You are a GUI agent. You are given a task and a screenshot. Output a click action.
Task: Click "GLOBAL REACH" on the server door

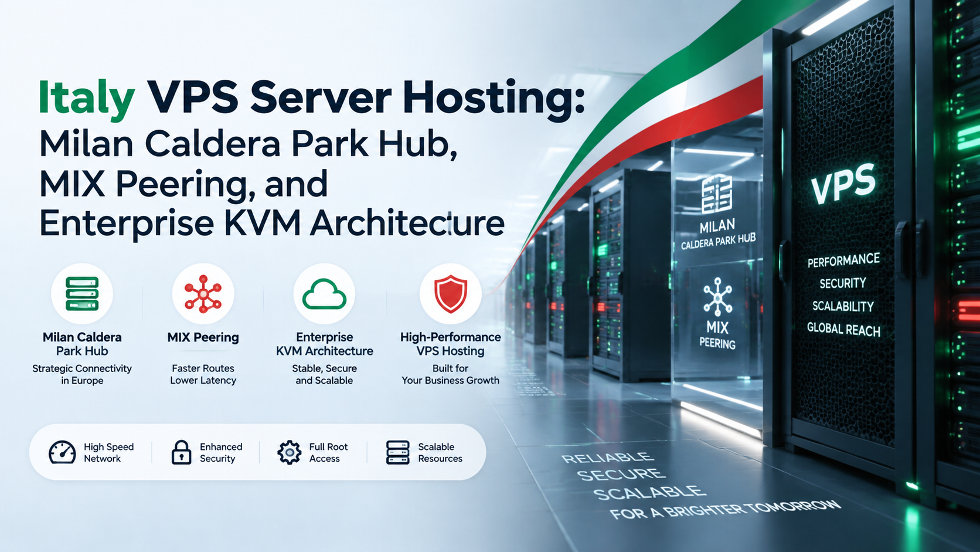point(843,329)
